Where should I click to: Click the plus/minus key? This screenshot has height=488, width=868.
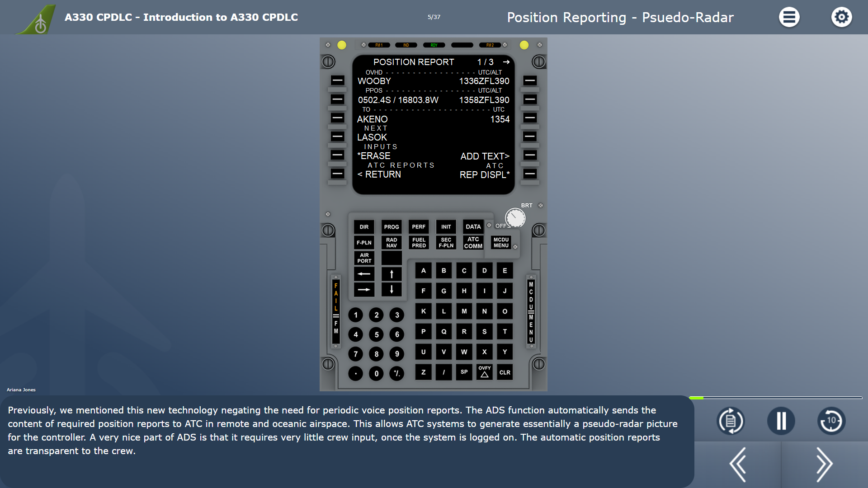tap(396, 373)
